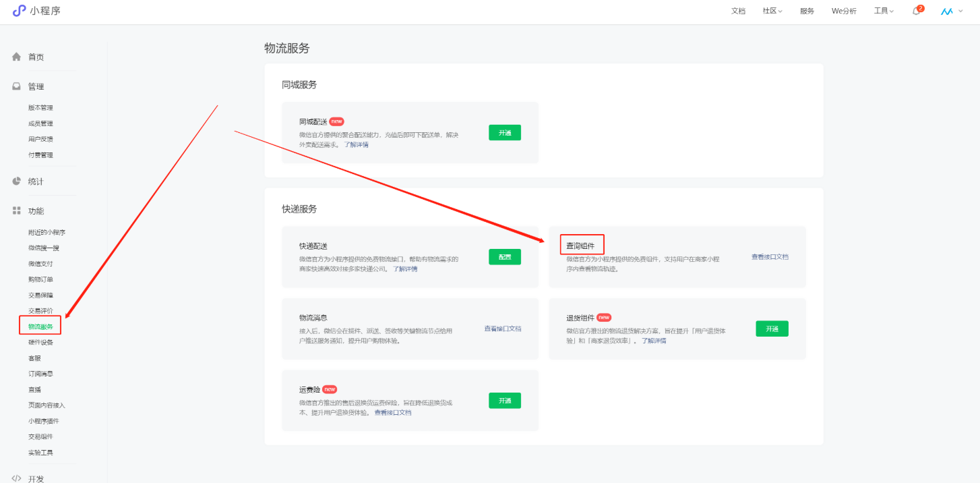The height and width of the screenshot is (483, 980).
Task: Click 了解详情 link under 快递配送
Action: click(x=405, y=268)
